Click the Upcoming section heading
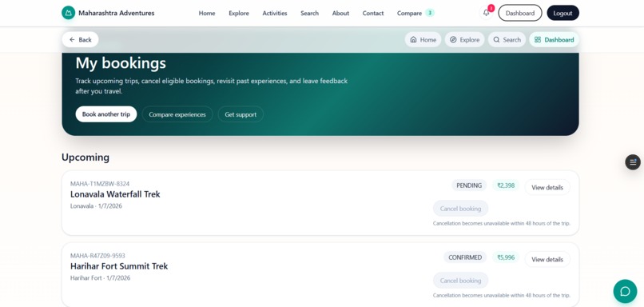Screen dimensions: 644x307 tap(85, 157)
